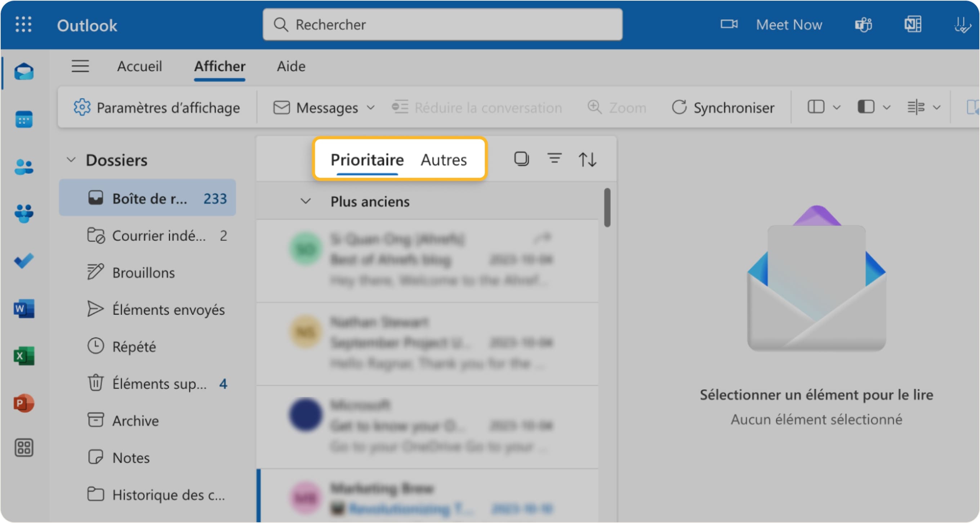Toggle the hamburger navigation pane button
This screenshot has width=980, height=523.
[80, 66]
